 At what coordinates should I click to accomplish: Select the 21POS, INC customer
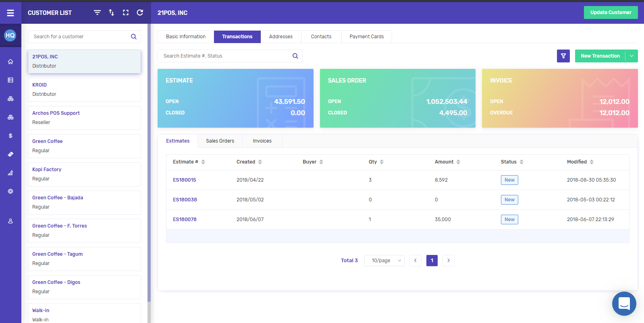pyautogui.click(x=84, y=62)
